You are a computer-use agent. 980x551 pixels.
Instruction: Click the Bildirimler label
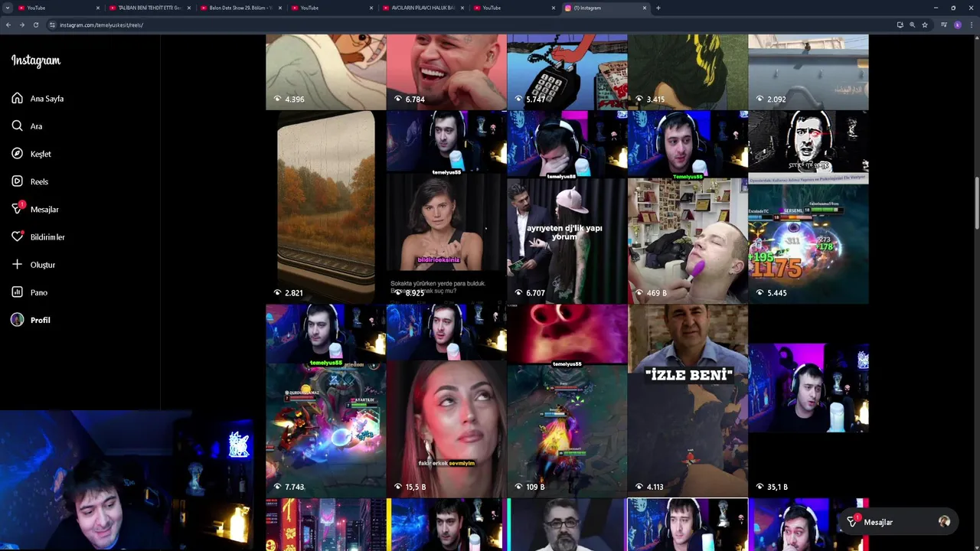47,237
